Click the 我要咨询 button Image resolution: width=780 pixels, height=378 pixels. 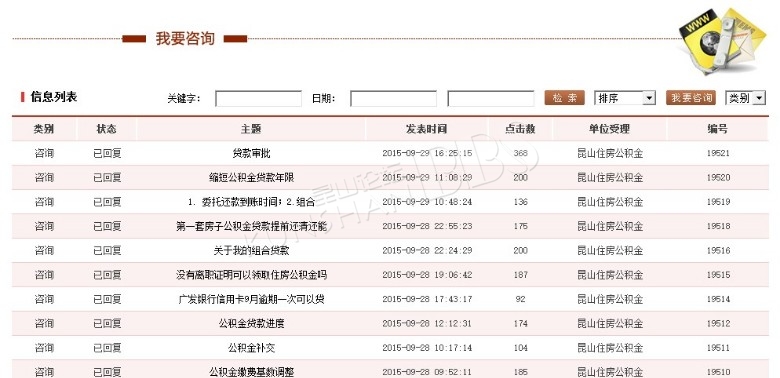coord(690,98)
